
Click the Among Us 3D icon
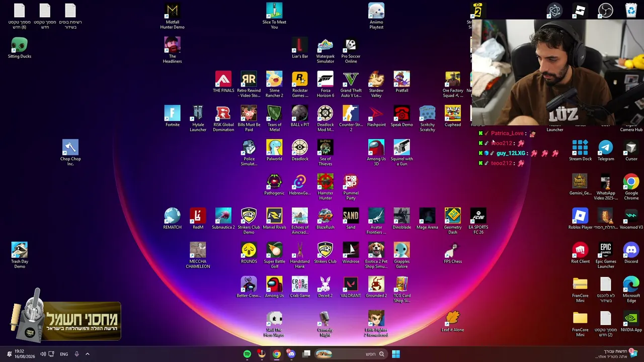tap(376, 153)
